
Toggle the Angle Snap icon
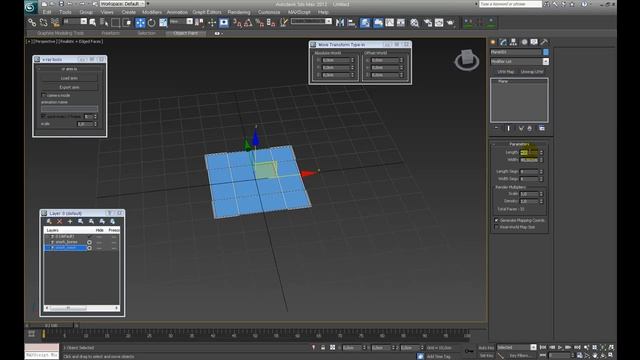coord(248,23)
